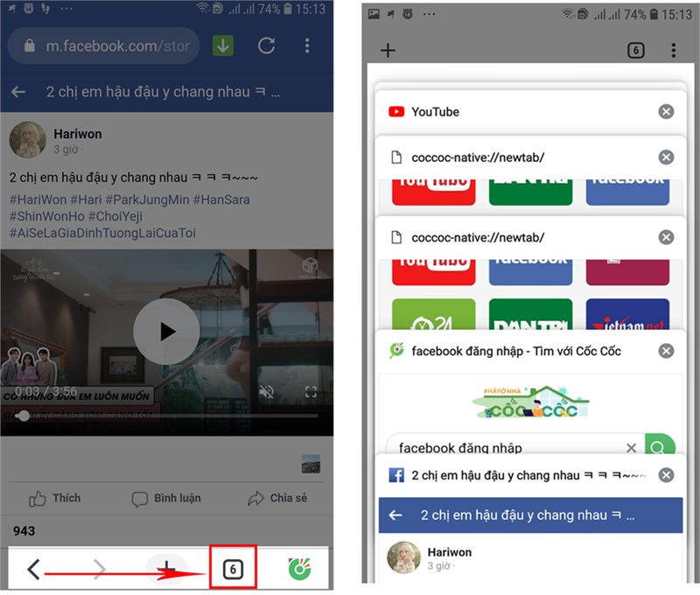Close the first coccoc-native newtab tab
The image size is (700, 595).
(x=666, y=157)
